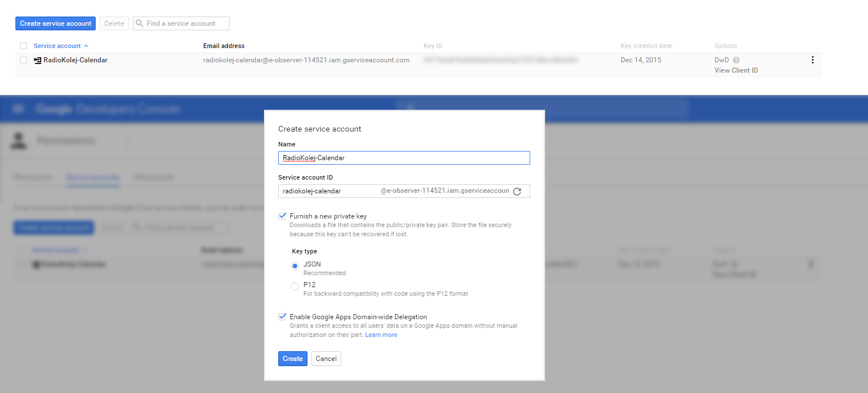Screen dimensions: 868x393
Task: Uncheck Furnish a new private key
Action: click(282, 216)
